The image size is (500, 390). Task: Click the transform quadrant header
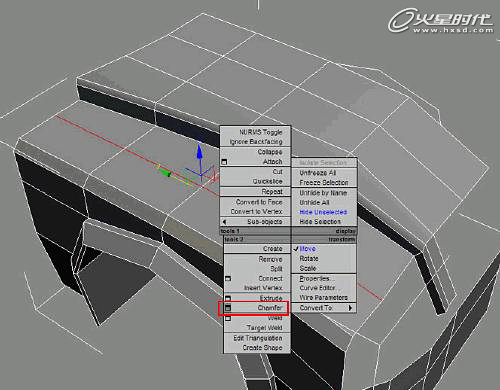(x=324, y=239)
